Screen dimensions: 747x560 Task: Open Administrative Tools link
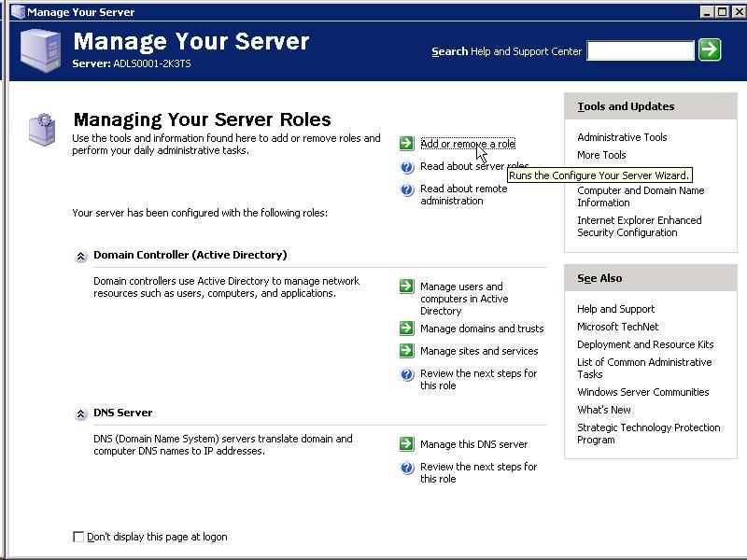pyautogui.click(x=622, y=137)
